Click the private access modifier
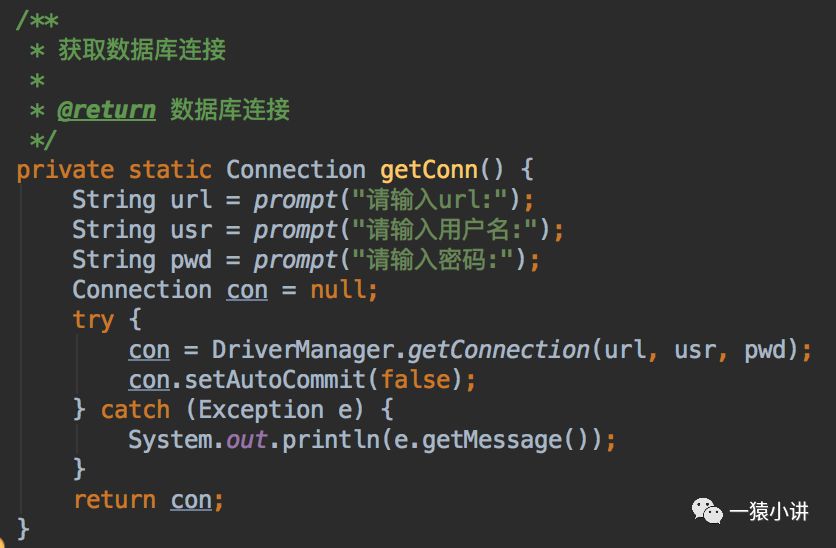 pyautogui.click(x=65, y=169)
